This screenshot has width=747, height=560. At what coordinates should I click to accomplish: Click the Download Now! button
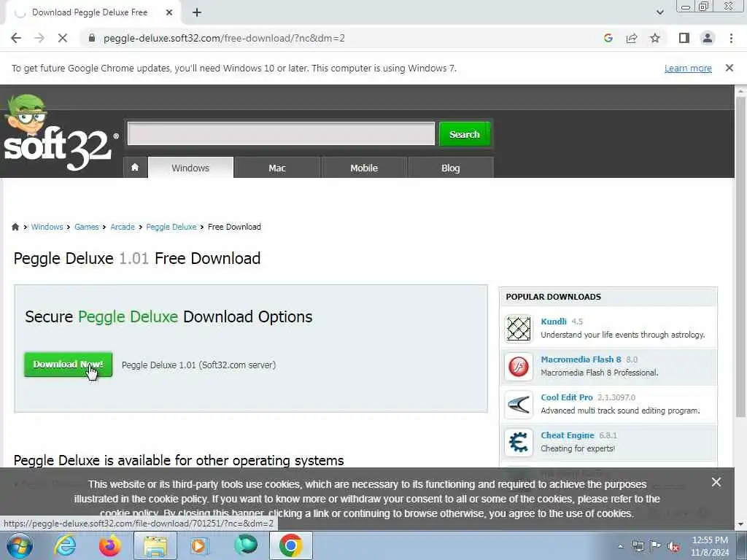[x=68, y=365]
